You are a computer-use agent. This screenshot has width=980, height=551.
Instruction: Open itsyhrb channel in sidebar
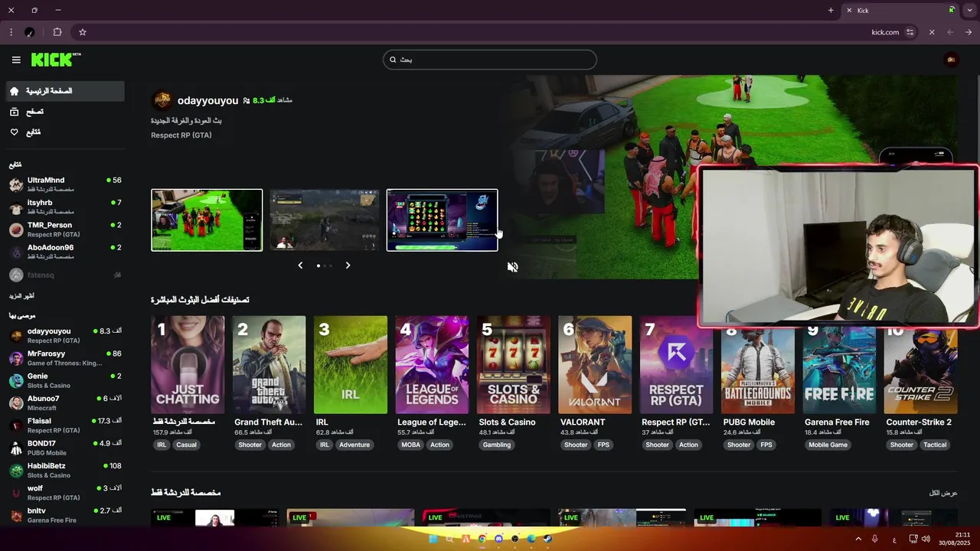coord(65,207)
